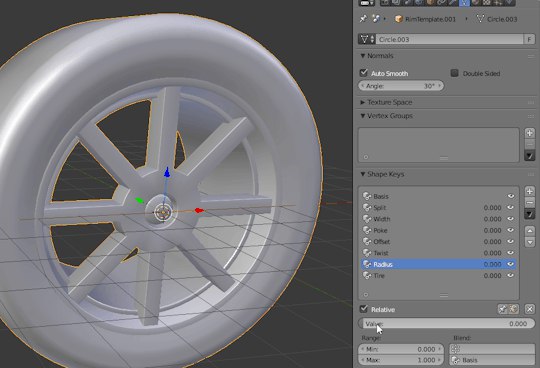The width and height of the screenshot is (540, 368).
Task: Click the Range Max field
Action: click(x=401, y=360)
